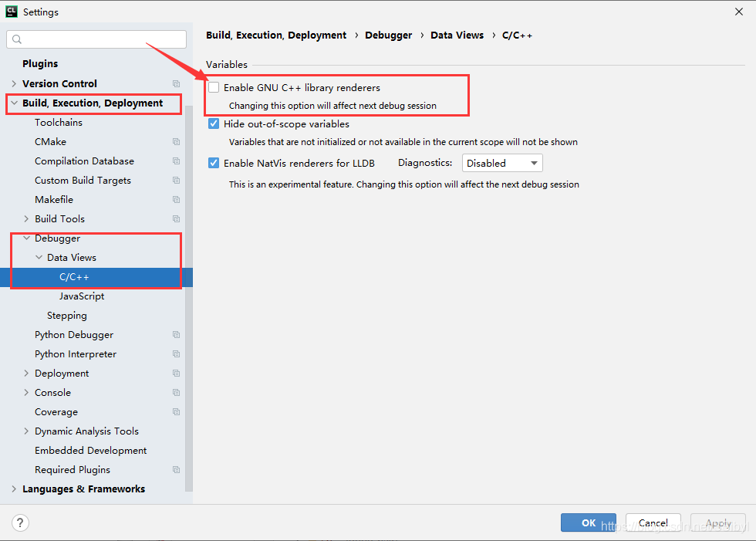Click the project-level icon beside Coverage
Image resolution: width=756 pixels, height=541 pixels.
(177, 412)
